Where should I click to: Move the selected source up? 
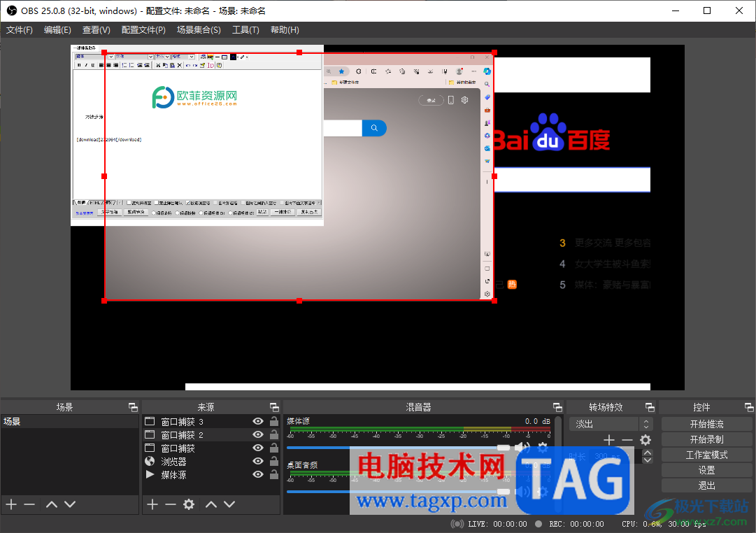tap(211, 504)
